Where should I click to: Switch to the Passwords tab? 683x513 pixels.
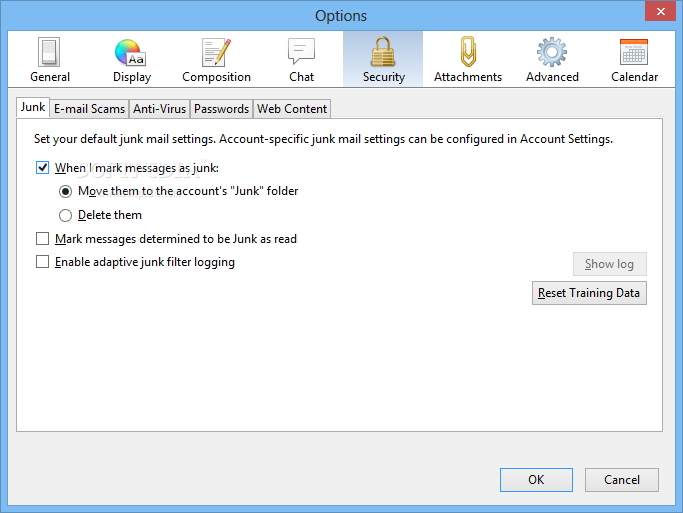pos(221,109)
